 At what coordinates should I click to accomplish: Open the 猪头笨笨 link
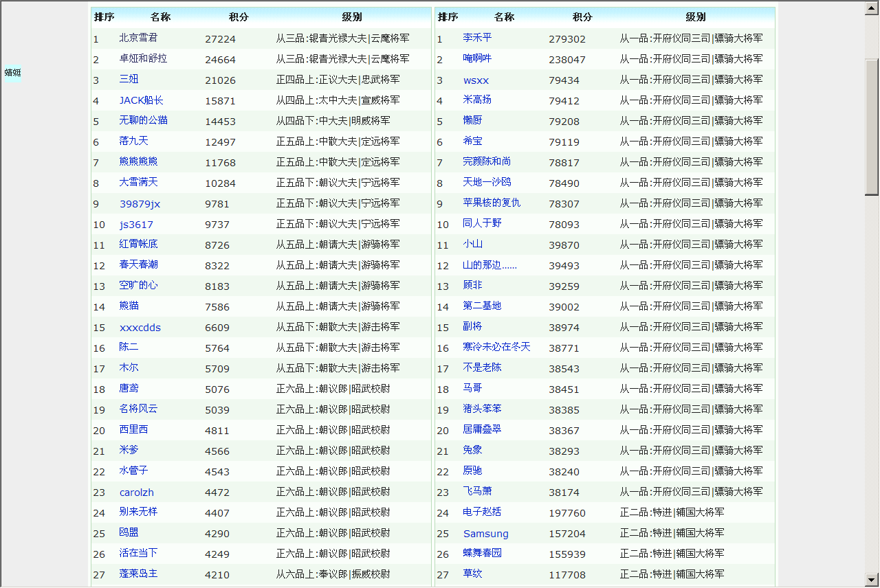click(483, 409)
